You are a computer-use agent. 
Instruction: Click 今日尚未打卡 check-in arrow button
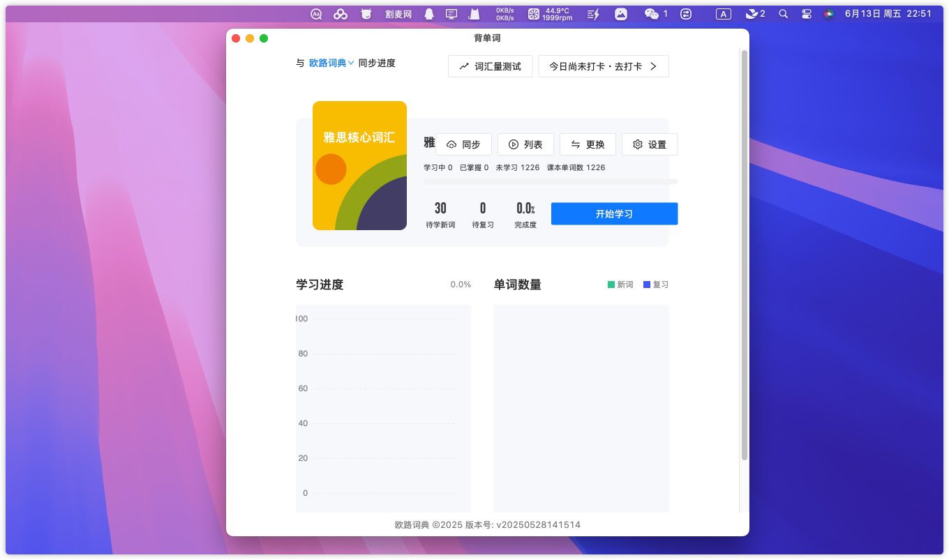click(603, 66)
